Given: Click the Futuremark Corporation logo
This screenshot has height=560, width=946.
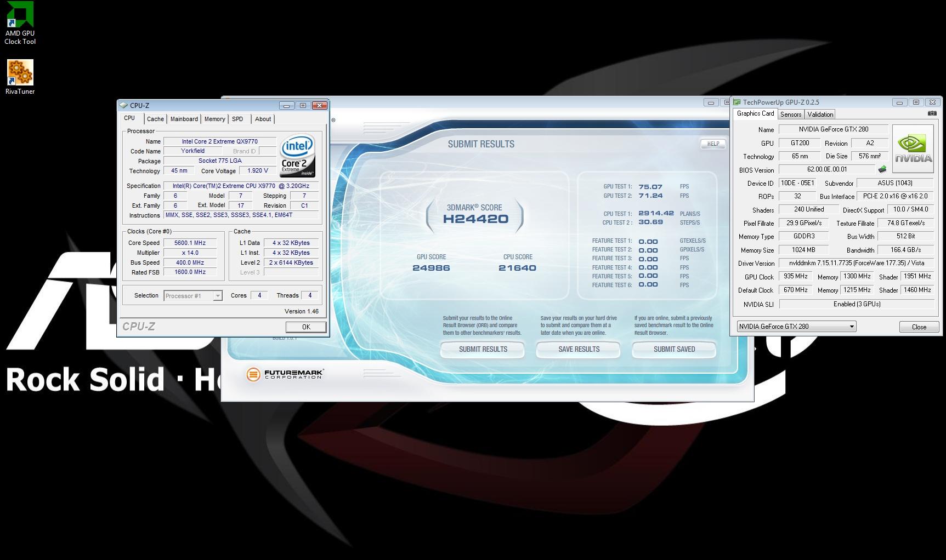Looking at the screenshot, I should pyautogui.click(x=285, y=374).
